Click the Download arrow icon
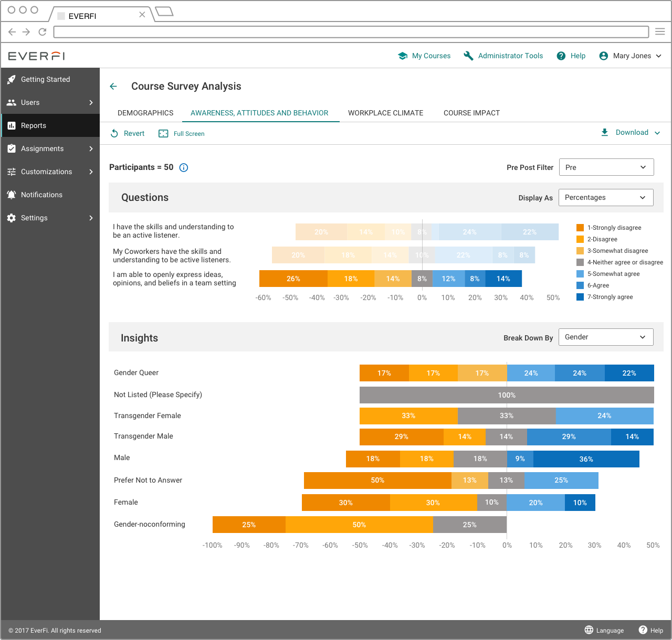This screenshot has height=640, width=672. pyautogui.click(x=605, y=133)
